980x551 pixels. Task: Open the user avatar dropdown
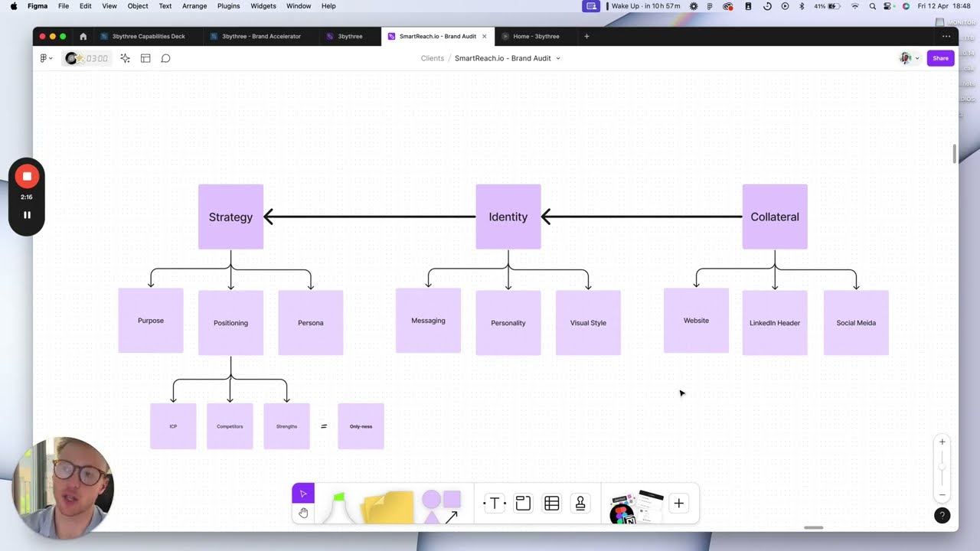[910, 58]
